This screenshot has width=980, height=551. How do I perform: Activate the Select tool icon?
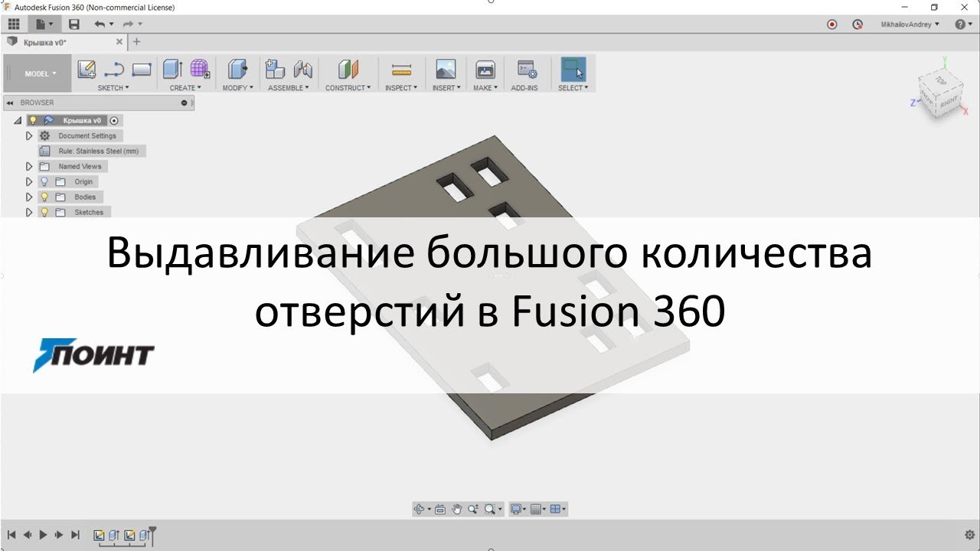[x=573, y=70]
